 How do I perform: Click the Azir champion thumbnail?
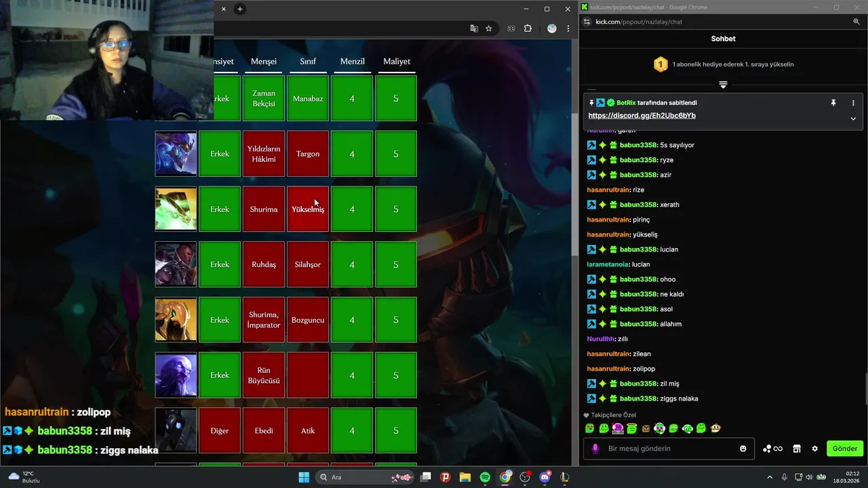coord(176,320)
